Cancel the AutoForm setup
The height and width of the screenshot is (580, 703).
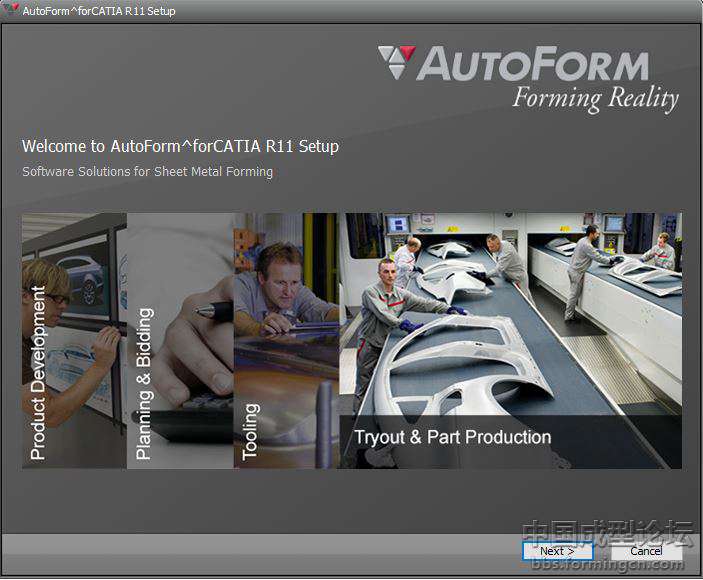[x=646, y=551]
